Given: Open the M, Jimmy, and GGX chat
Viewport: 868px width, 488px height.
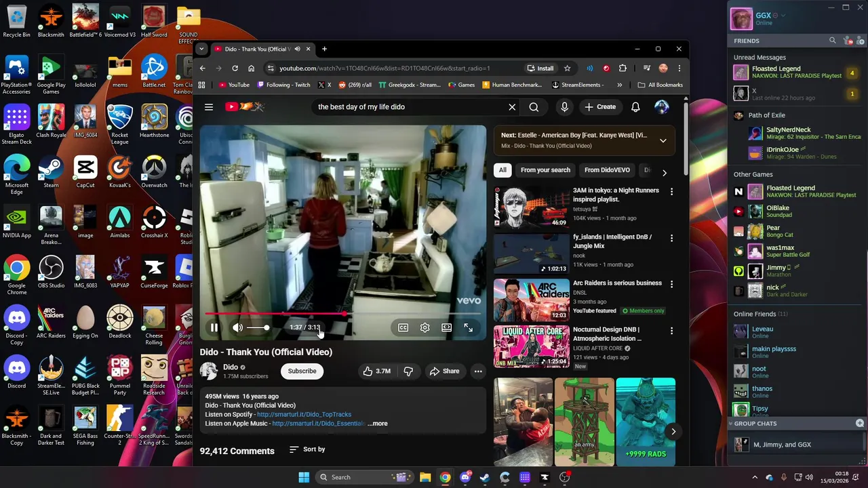Looking at the screenshot, I should pyautogui.click(x=795, y=445).
